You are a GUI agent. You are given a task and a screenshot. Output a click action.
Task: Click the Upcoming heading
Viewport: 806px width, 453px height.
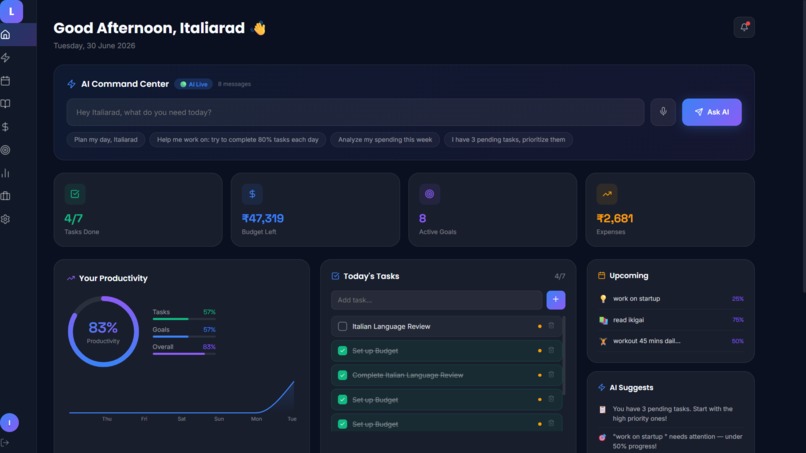coord(629,276)
